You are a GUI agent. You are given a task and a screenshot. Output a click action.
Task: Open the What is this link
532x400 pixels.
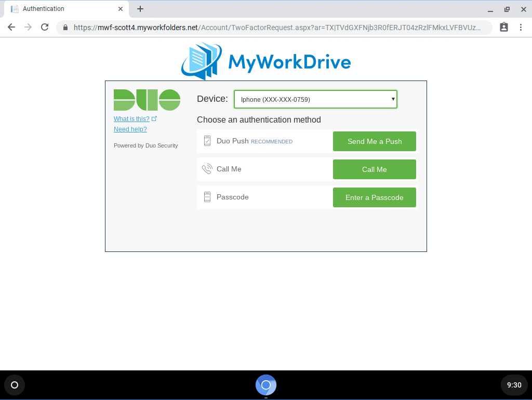point(131,118)
